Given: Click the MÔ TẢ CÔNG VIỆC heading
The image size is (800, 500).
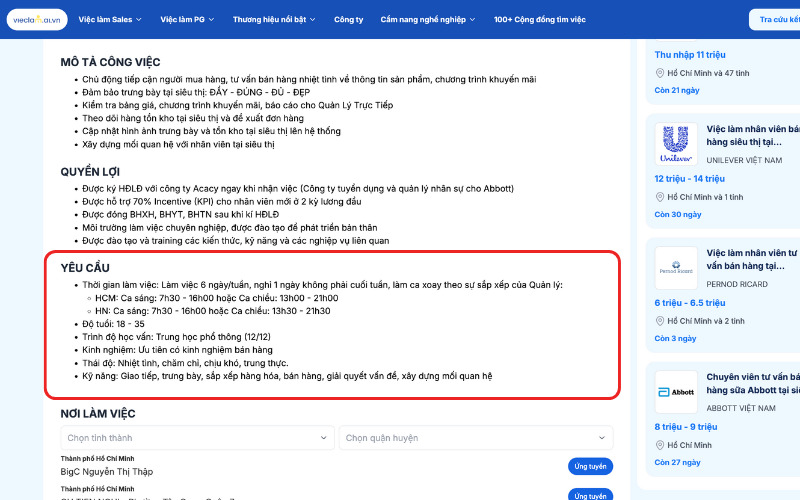Looking at the screenshot, I should coord(110,62).
